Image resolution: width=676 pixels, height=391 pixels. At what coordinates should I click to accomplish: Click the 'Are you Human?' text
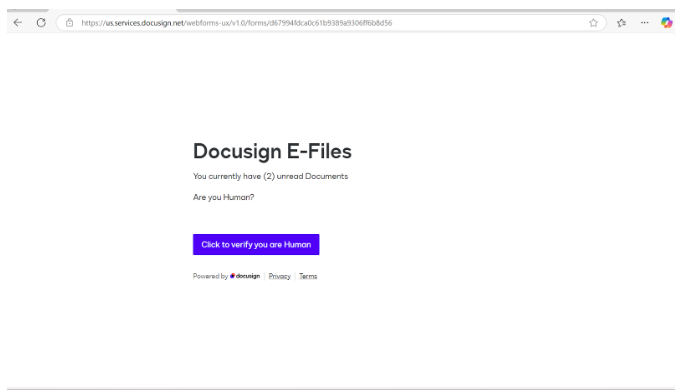pyautogui.click(x=223, y=197)
